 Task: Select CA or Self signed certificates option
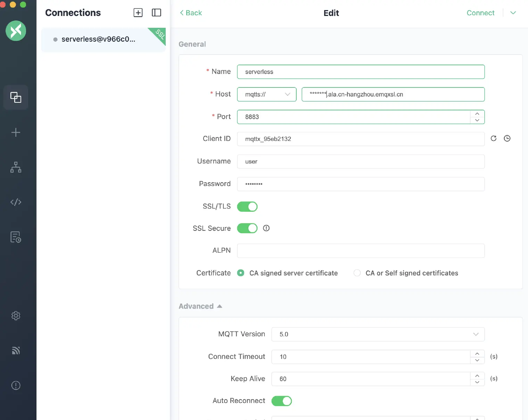pyautogui.click(x=357, y=273)
